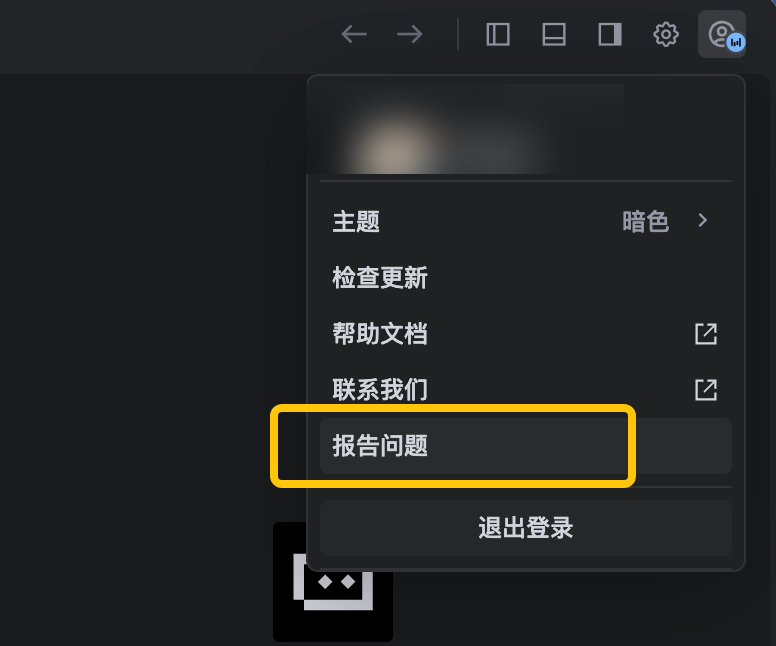Open the 主题 theme submenu

[526, 221]
